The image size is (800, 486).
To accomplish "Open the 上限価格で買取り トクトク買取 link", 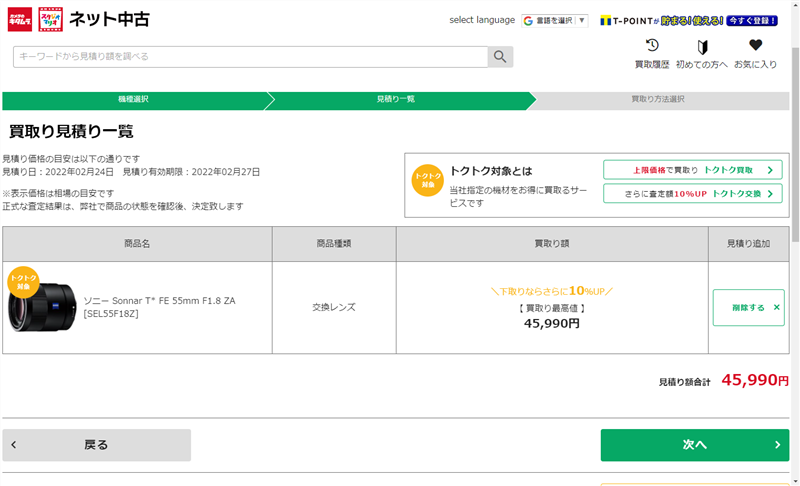I will pyautogui.click(x=692, y=170).
